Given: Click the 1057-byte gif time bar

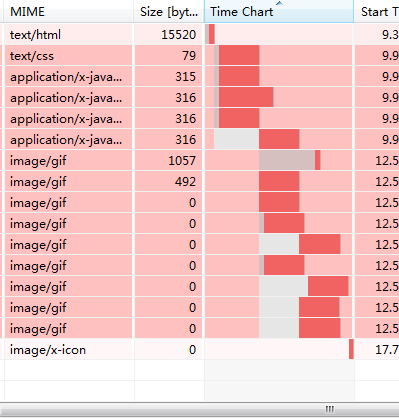Looking at the screenshot, I should click(x=318, y=160).
